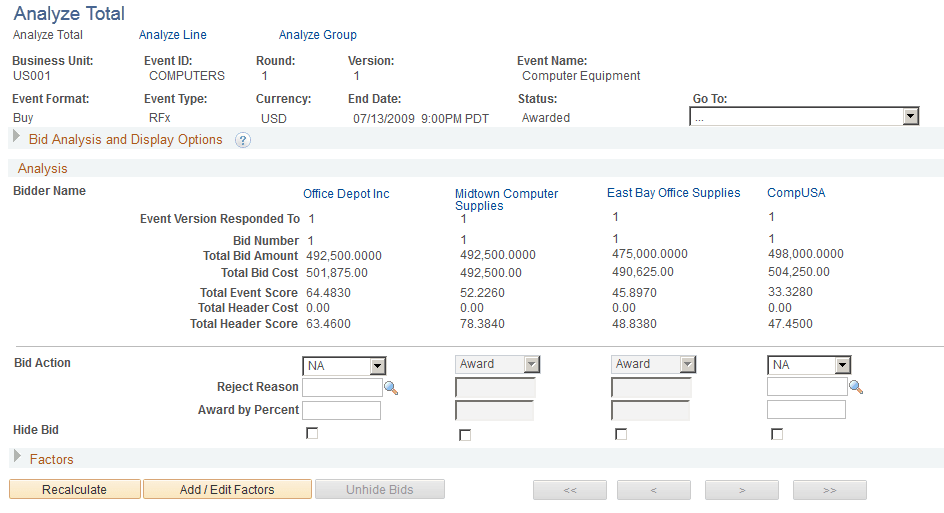Image resolution: width=944 pixels, height=513 pixels.
Task: Click End Date 07/13/2009 9:00PM PDT
Action: pyautogui.click(x=421, y=119)
